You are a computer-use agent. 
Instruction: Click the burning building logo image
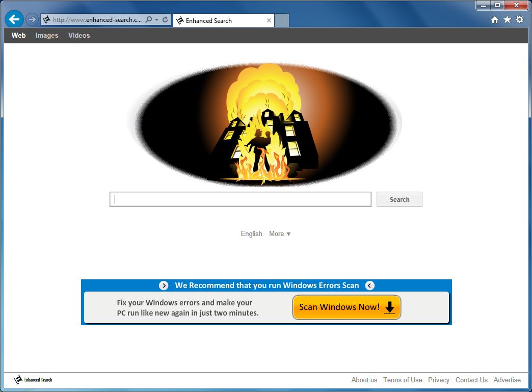[264, 124]
